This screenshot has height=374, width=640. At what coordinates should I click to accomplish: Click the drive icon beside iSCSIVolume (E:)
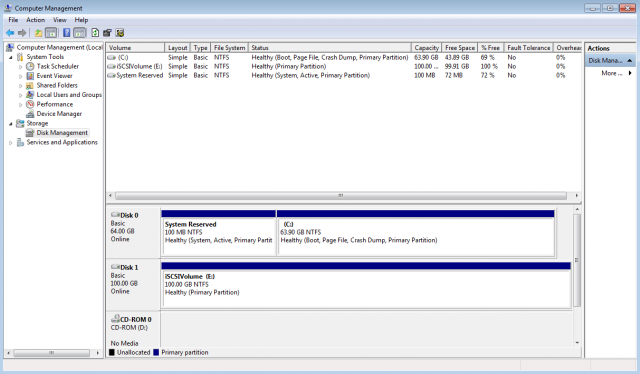pyautogui.click(x=111, y=66)
